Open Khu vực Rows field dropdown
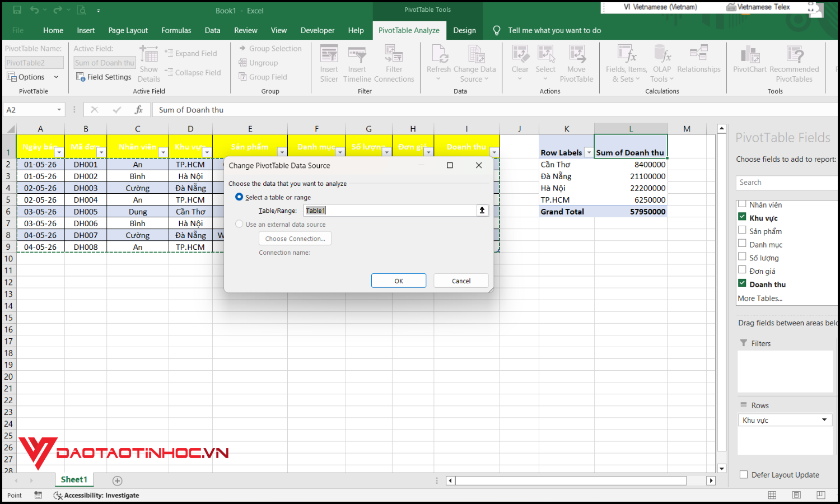The width and height of the screenshot is (840, 504). pyautogui.click(x=824, y=420)
